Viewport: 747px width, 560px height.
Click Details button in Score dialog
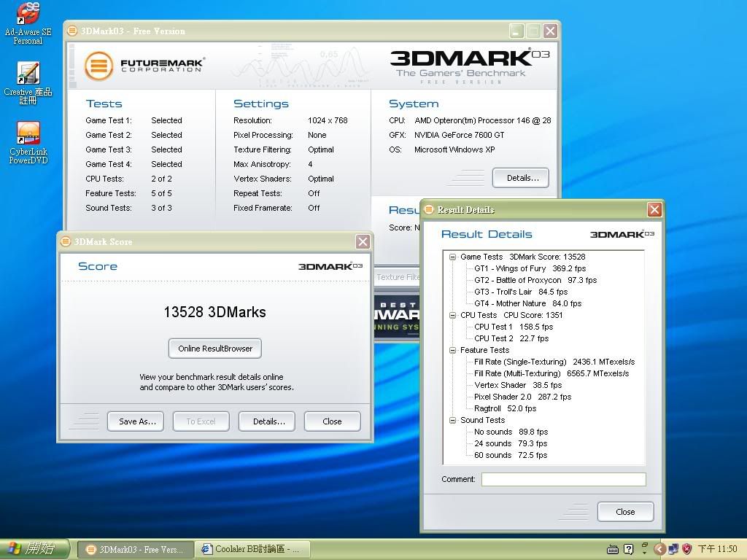(x=268, y=421)
